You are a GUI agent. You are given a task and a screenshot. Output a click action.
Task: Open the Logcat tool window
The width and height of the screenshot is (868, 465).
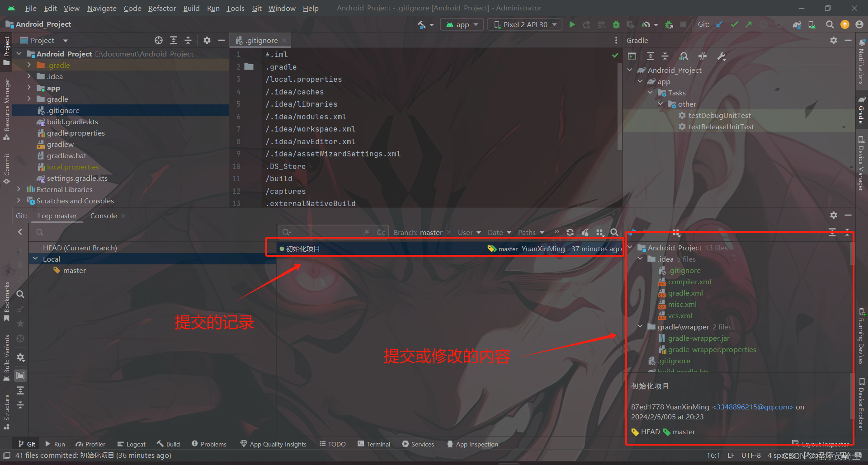click(x=131, y=444)
